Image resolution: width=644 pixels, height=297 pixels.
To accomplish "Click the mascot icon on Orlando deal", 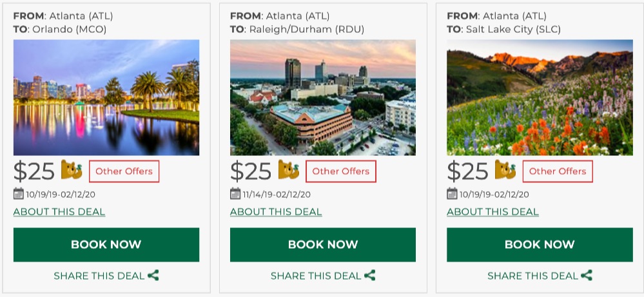I will [72, 170].
